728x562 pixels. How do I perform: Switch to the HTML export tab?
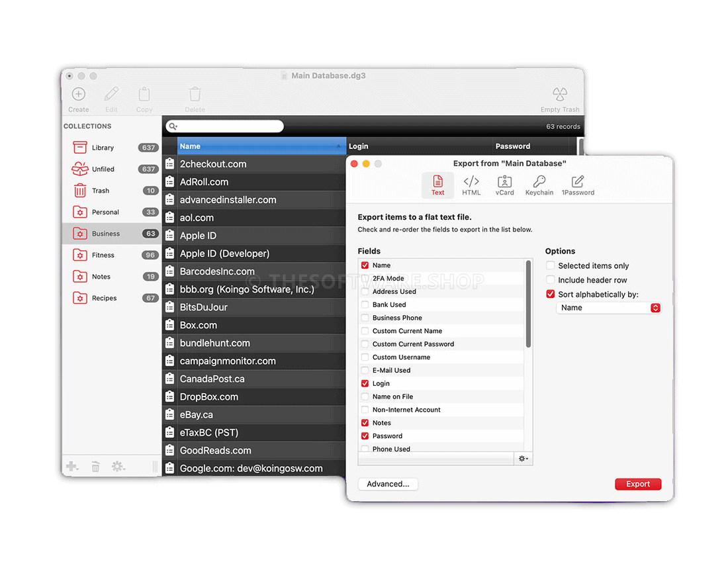(471, 185)
